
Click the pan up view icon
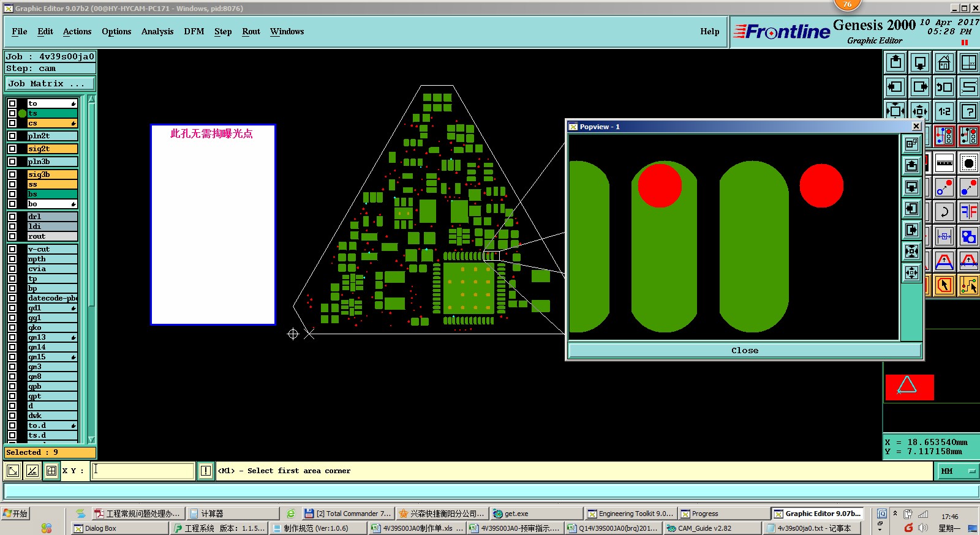coord(895,62)
